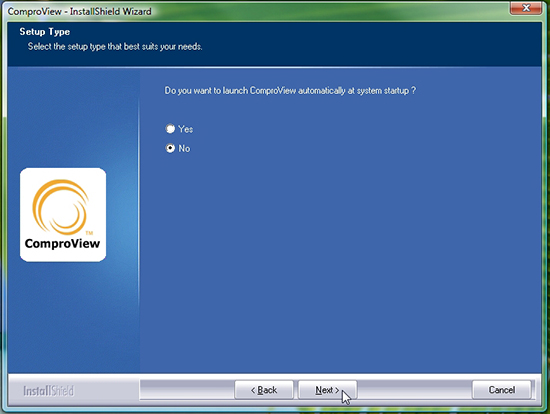Go to the next step with Next
Image resolution: width=550 pixels, height=414 pixels.
327,390
